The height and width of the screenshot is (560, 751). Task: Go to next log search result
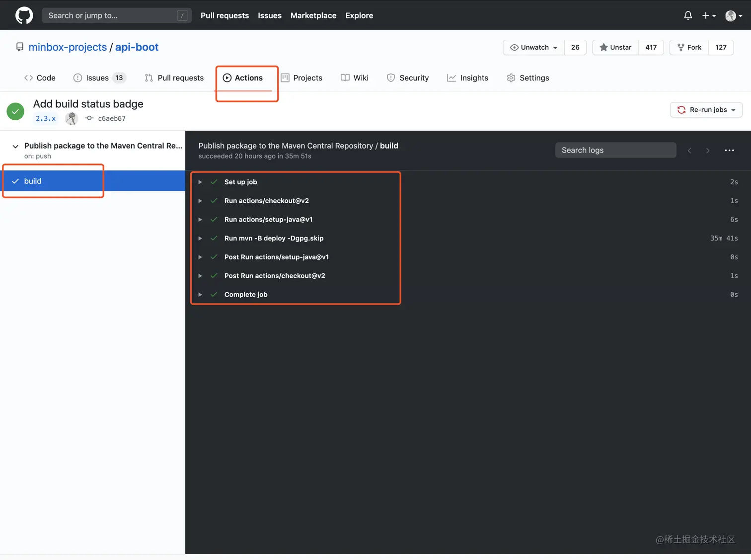[708, 151]
